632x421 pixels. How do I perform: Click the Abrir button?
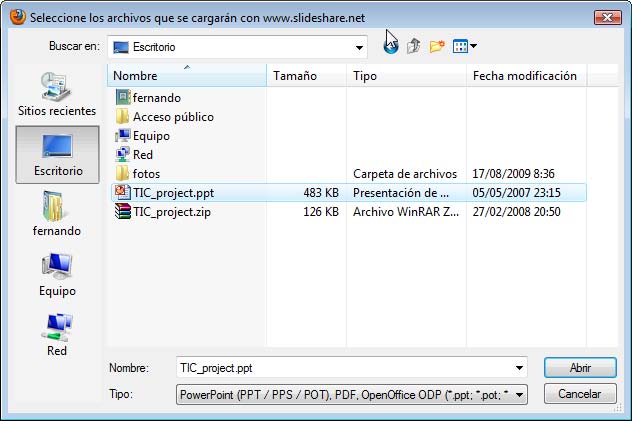point(580,367)
